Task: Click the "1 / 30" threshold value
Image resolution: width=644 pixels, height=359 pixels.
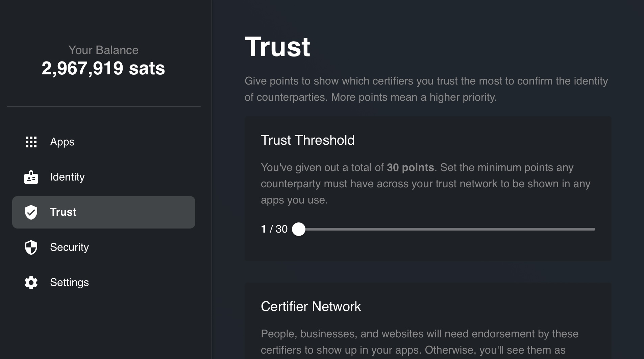Action: (x=274, y=229)
